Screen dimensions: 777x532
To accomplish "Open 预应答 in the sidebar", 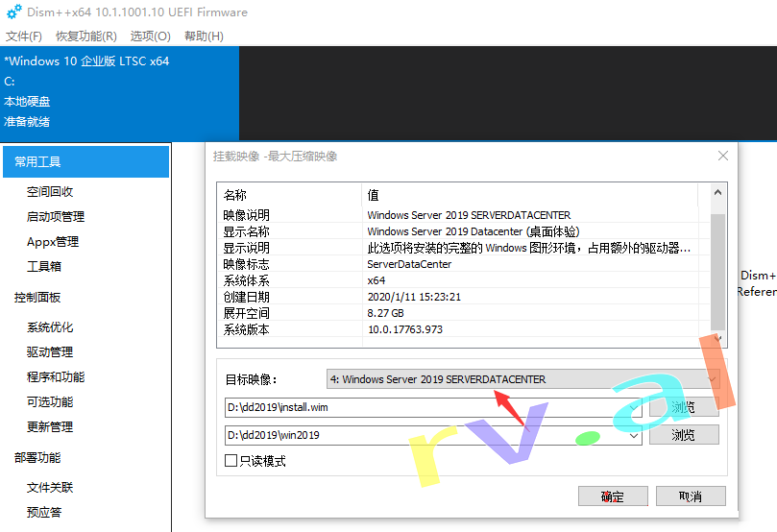I will pyautogui.click(x=43, y=512).
